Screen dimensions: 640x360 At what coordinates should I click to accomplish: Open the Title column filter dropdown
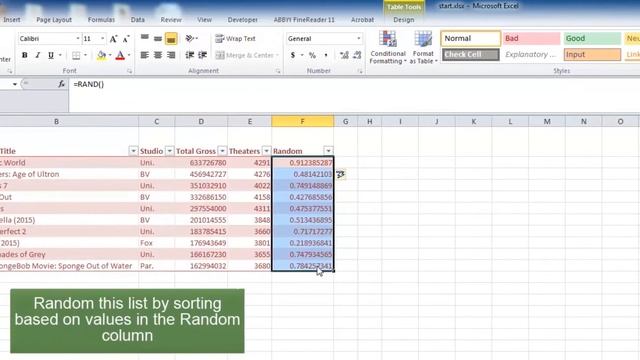(133, 151)
